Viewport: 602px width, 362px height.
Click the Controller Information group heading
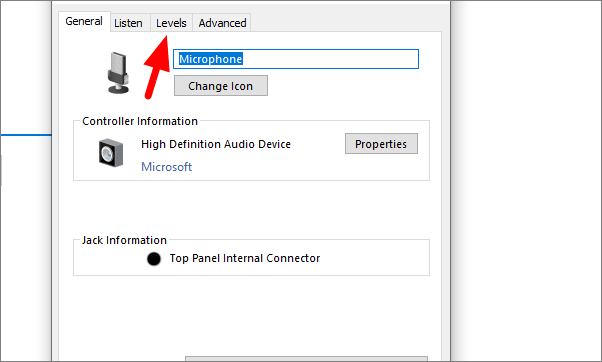(x=140, y=121)
